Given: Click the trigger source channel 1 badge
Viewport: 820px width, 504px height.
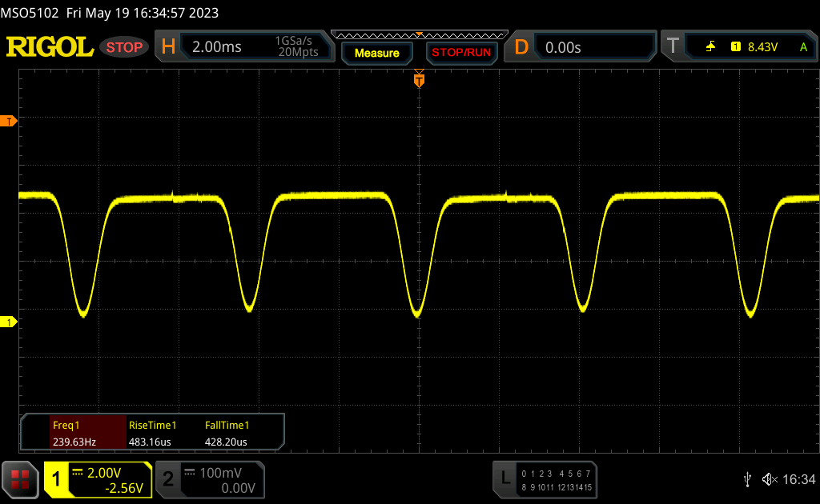Looking at the screenshot, I should [x=736, y=47].
